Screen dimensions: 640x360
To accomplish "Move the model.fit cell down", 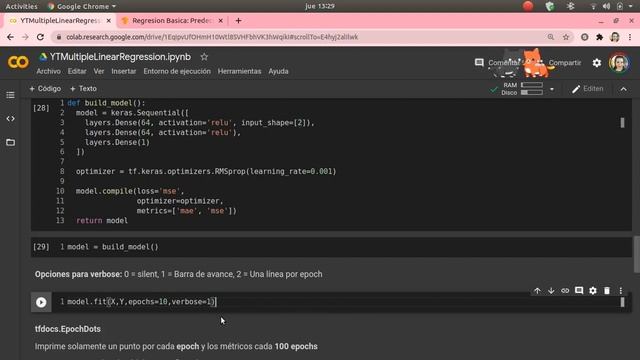I will [551, 291].
